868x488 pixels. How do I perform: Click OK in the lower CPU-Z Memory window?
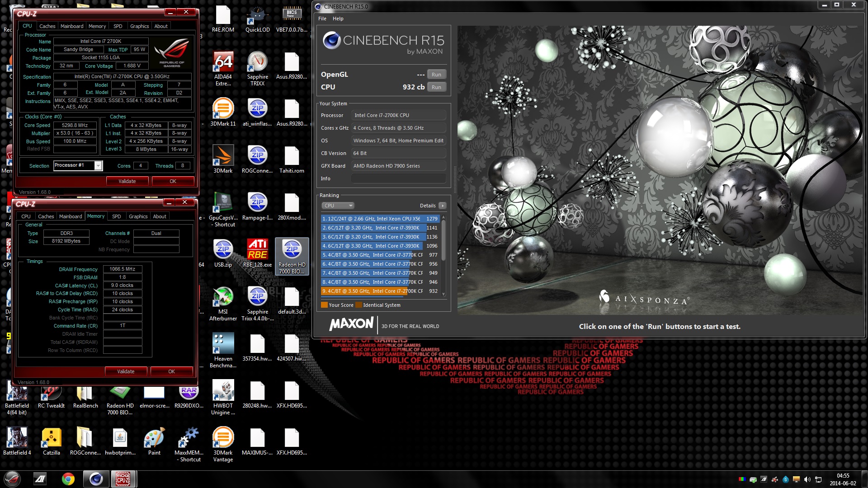171,371
